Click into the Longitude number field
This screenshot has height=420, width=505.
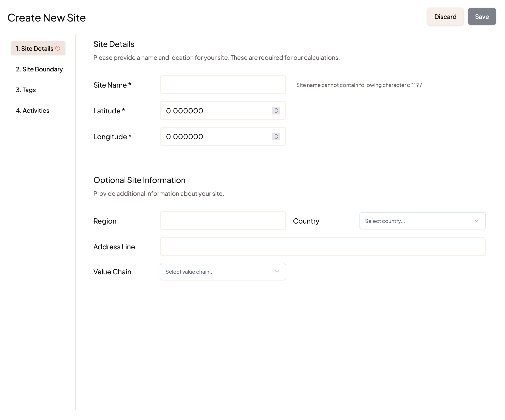(216, 137)
